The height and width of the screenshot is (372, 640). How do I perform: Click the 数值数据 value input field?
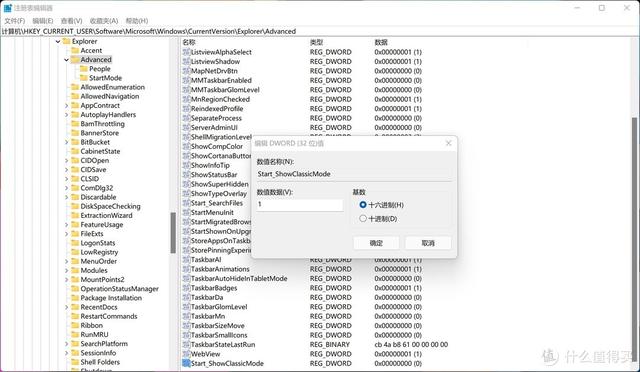(300, 205)
